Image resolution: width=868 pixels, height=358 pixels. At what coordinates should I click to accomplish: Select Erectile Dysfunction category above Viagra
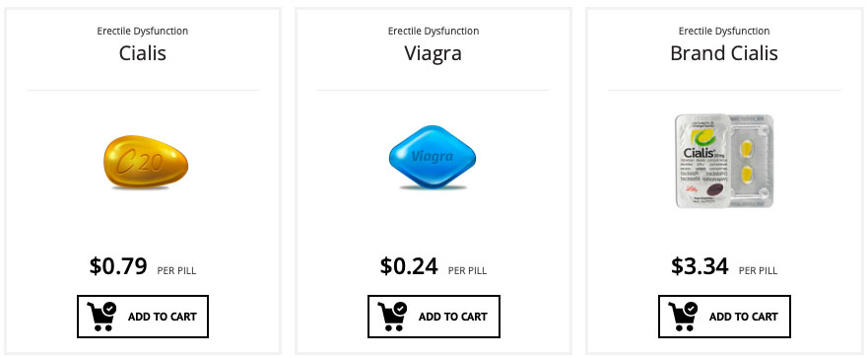[434, 31]
